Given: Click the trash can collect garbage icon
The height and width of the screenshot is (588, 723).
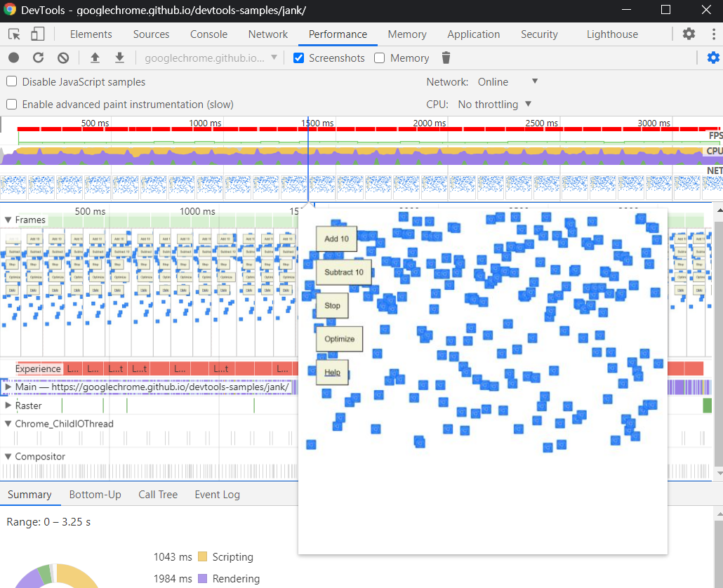Looking at the screenshot, I should click(446, 58).
